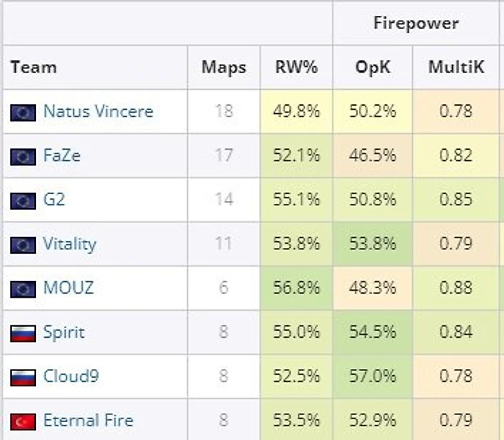The width and height of the screenshot is (504, 440).
Task: Select the Firepower group header
Action: (x=416, y=23)
